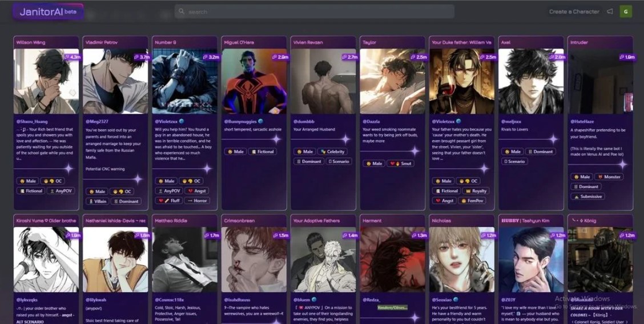Open creator @meljnxx profile
The width and height of the screenshot is (644, 324).
pyautogui.click(x=511, y=122)
